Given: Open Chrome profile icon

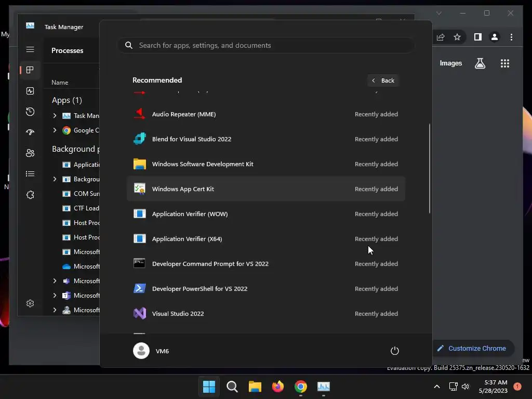Looking at the screenshot, I should pos(495,37).
